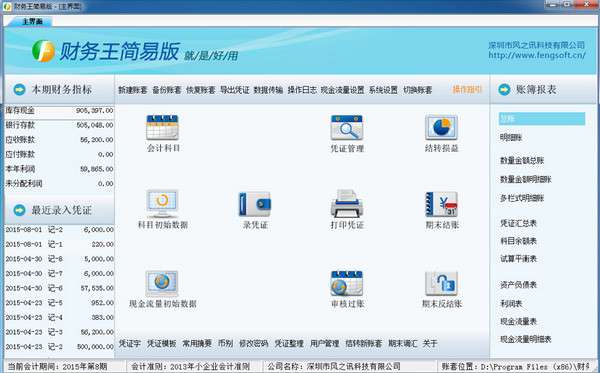
Task: Click 备份账套 in top menu
Action: tap(167, 90)
